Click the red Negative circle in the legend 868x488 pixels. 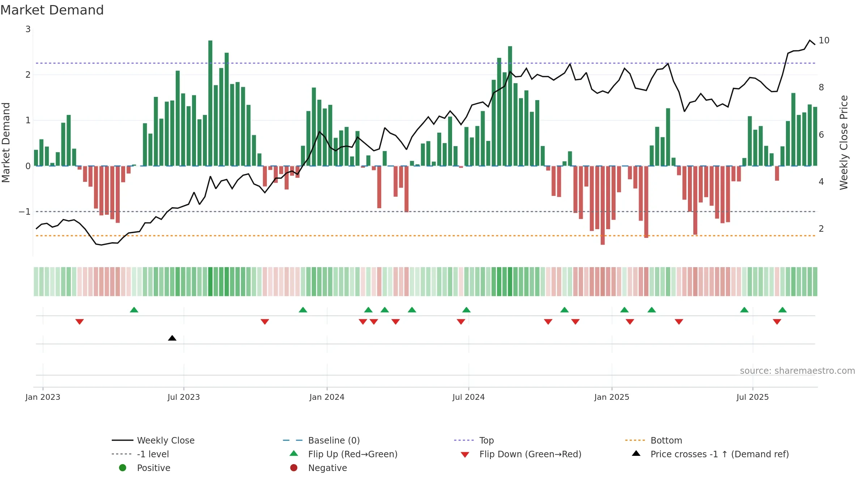[x=294, y=468]
